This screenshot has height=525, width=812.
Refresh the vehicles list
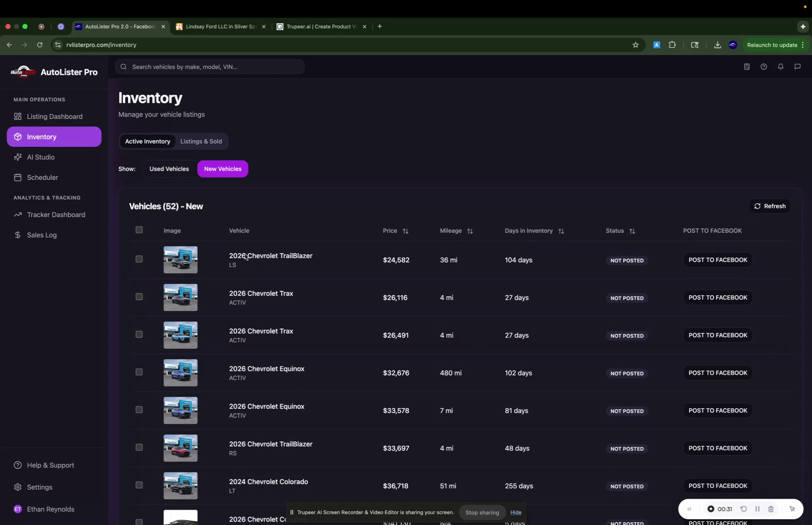pyautogui.click(x=769, y=206)
